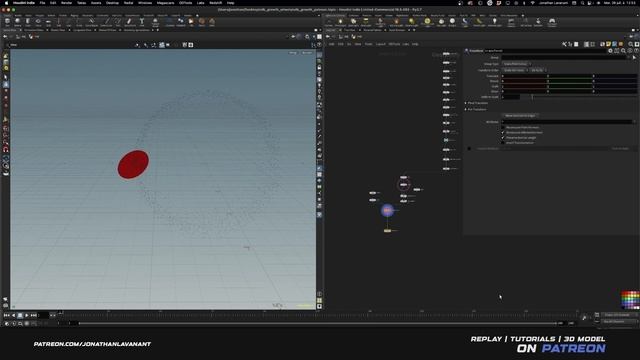Toggle real time playback at timeline bottom-left

coord(7,324)
